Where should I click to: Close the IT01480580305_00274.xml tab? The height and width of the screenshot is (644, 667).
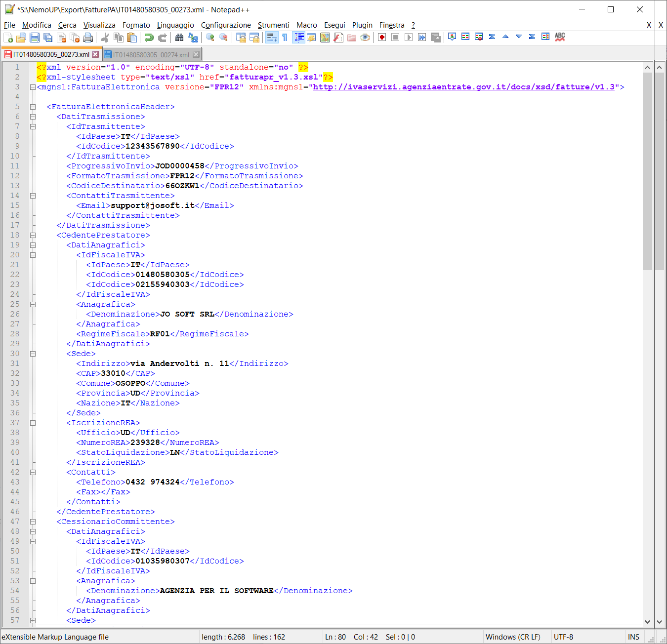click(x=196, y=54)
